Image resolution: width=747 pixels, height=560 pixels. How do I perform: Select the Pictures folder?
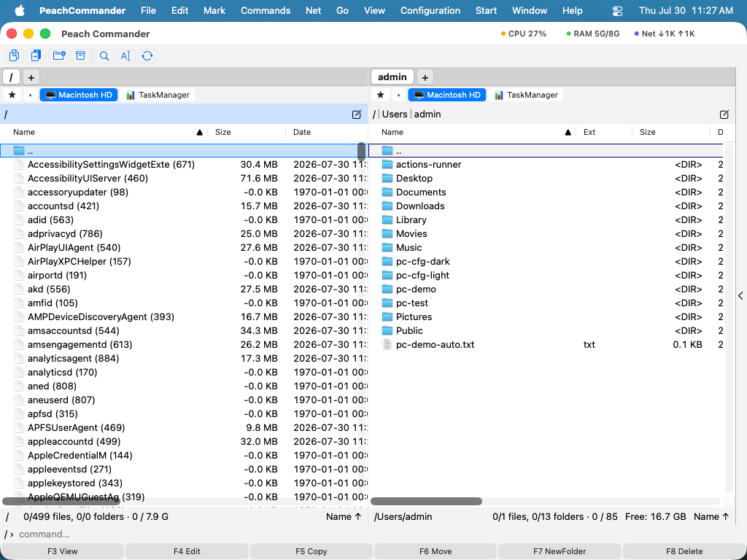click(546, 316)
